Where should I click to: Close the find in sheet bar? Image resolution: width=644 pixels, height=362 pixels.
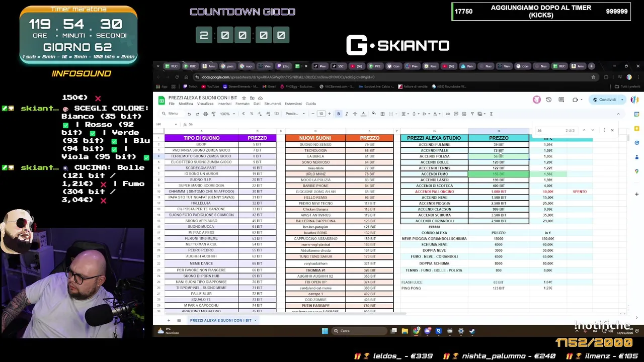click(612, 130)
